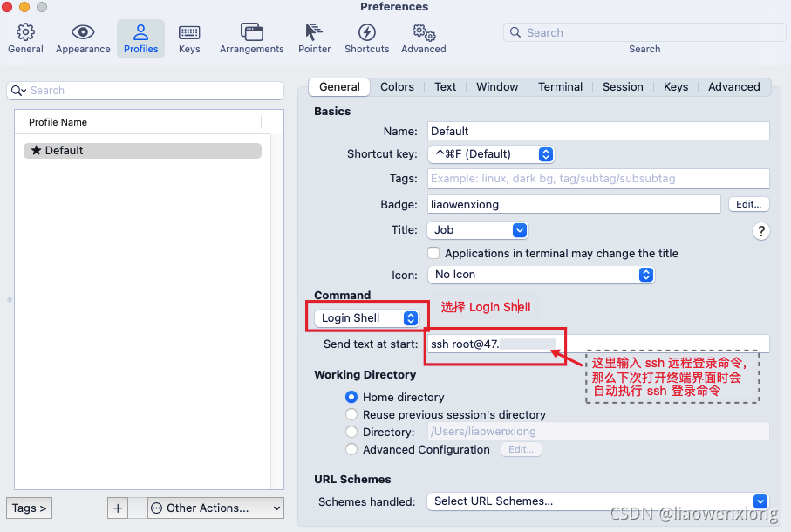Open the Other Actions dropdown menu
Screen dimensions: 791x532
point(216,508)
